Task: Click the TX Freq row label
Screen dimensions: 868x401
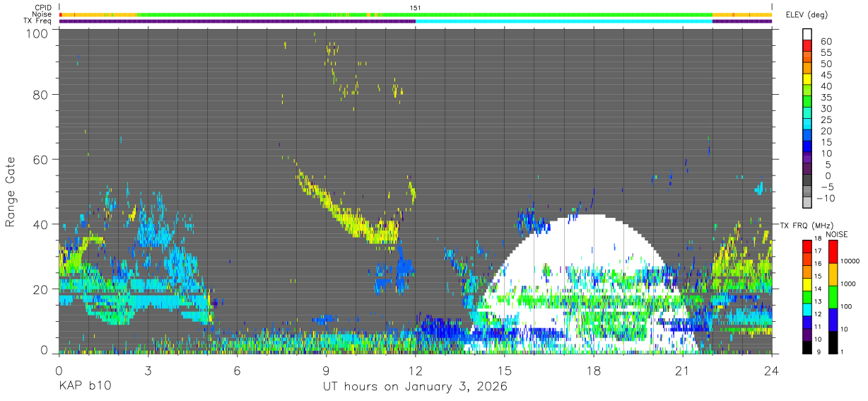Action: (x=37, y=21)
